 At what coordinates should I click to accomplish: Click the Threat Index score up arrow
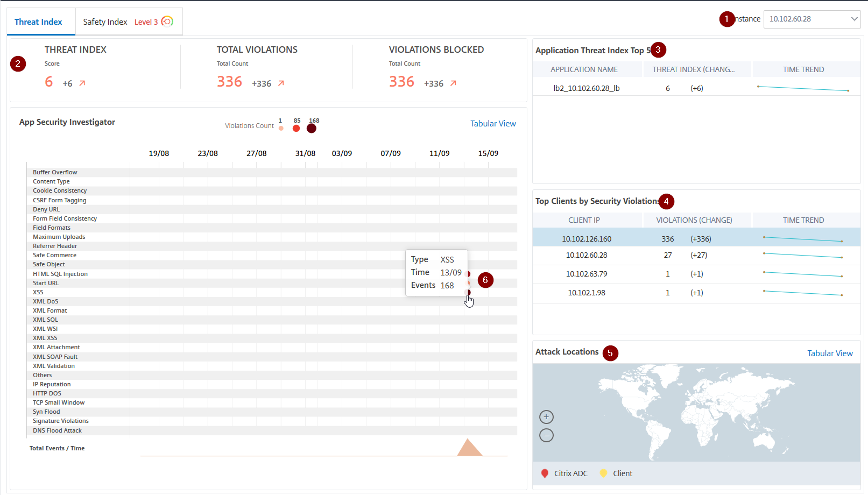pos(82,83)
